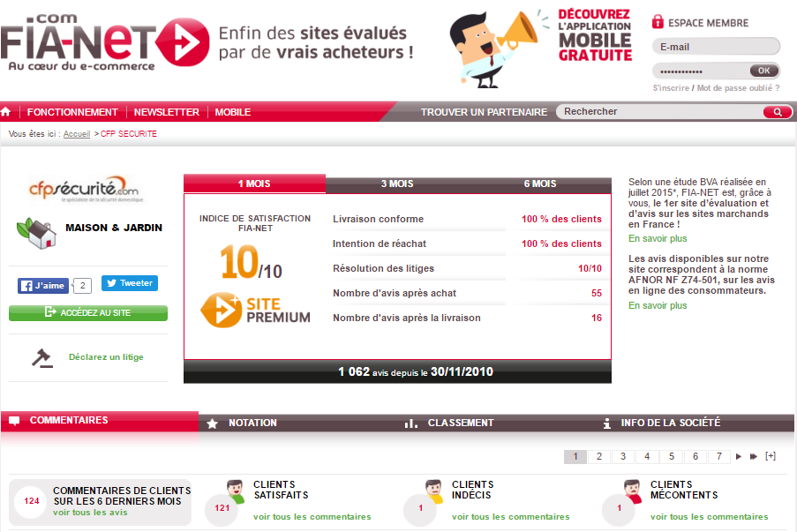The height and width of the screenshot is (532, 797).
Task: Click En savoir plus under BVA study
Action: [x=658, y=239]
